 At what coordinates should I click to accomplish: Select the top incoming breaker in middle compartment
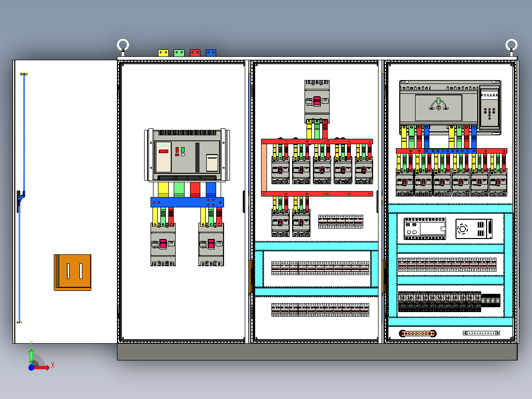pos(317,102)
